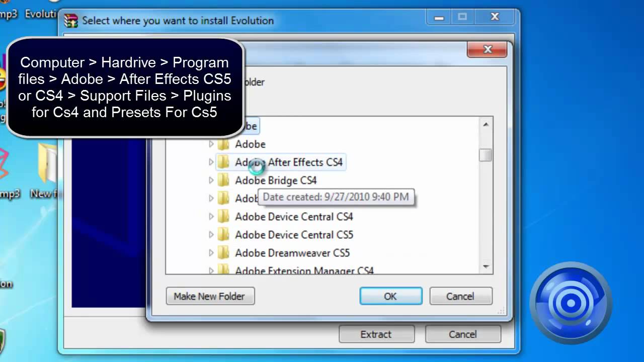Select the Adobe Device Central CS5 folder icon
The image size is (644, 362).
pos(223,235)
